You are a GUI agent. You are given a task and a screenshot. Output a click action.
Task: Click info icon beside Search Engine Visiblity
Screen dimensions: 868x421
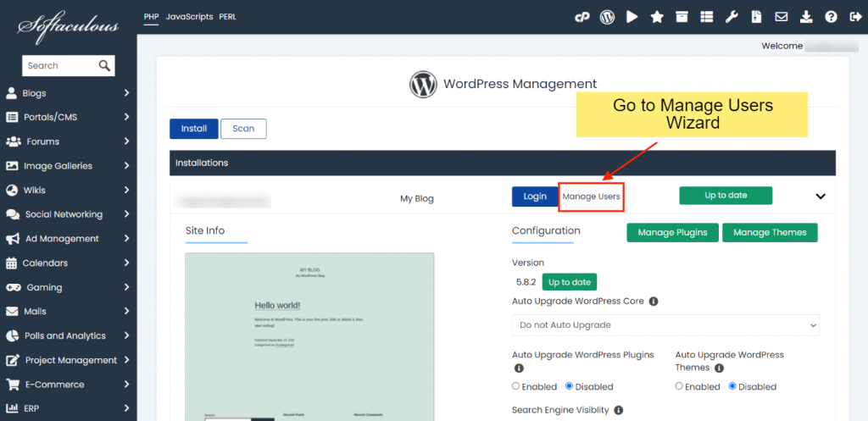pos(618,410)
